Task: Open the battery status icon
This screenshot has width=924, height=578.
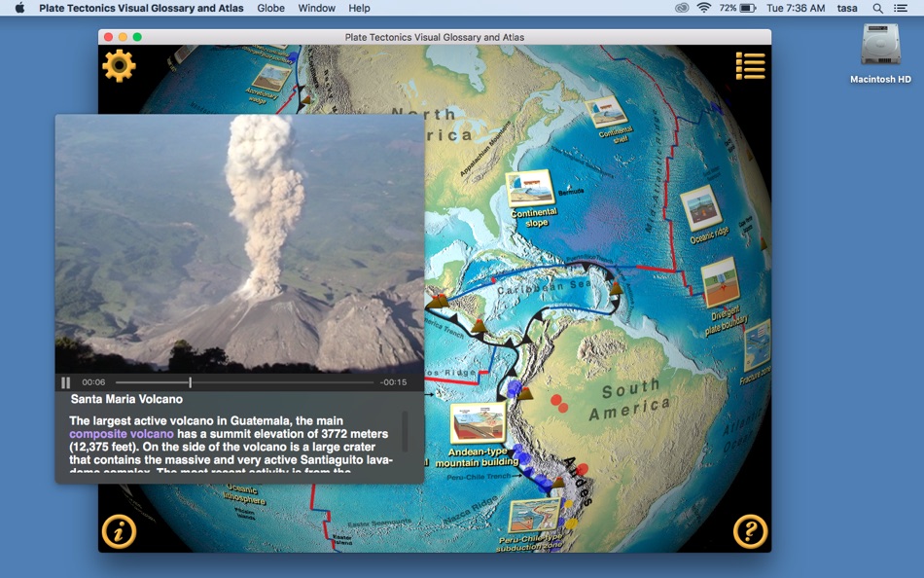Action: pos(748,8)
